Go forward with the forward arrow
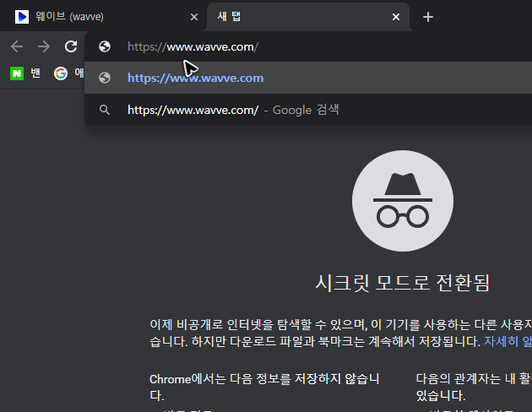532x412 pixels. [44, 46]
